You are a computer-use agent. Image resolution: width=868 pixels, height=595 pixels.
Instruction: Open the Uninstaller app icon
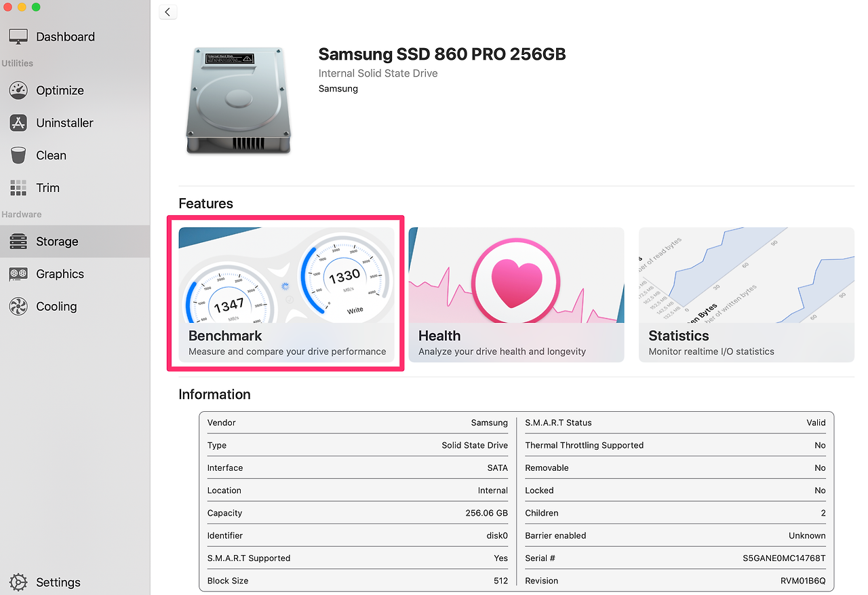[x=18, y=123]
